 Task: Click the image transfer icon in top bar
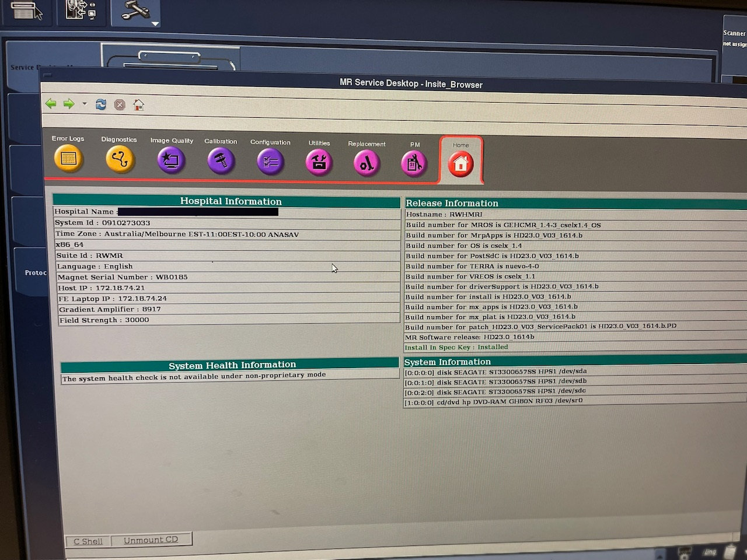81,10
